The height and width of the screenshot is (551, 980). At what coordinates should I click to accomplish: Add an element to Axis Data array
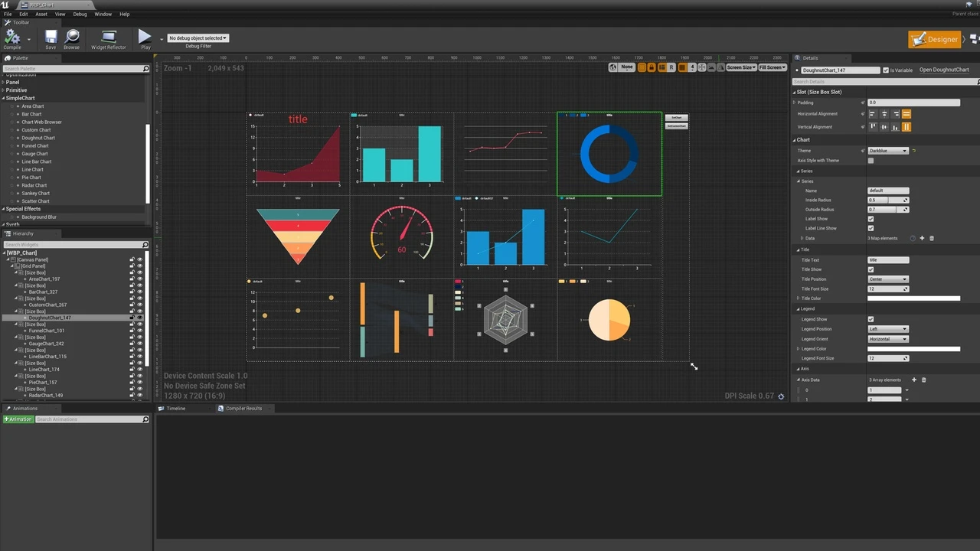click(x=913, y=380)
